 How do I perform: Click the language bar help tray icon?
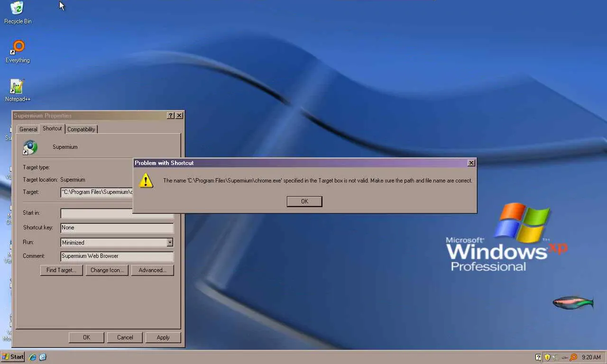(x=538, y=357)
